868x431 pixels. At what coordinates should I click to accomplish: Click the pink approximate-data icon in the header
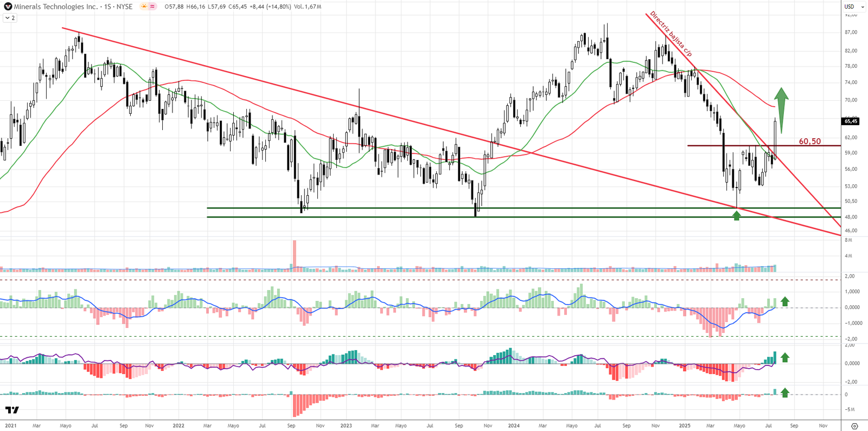pos(152,7)
